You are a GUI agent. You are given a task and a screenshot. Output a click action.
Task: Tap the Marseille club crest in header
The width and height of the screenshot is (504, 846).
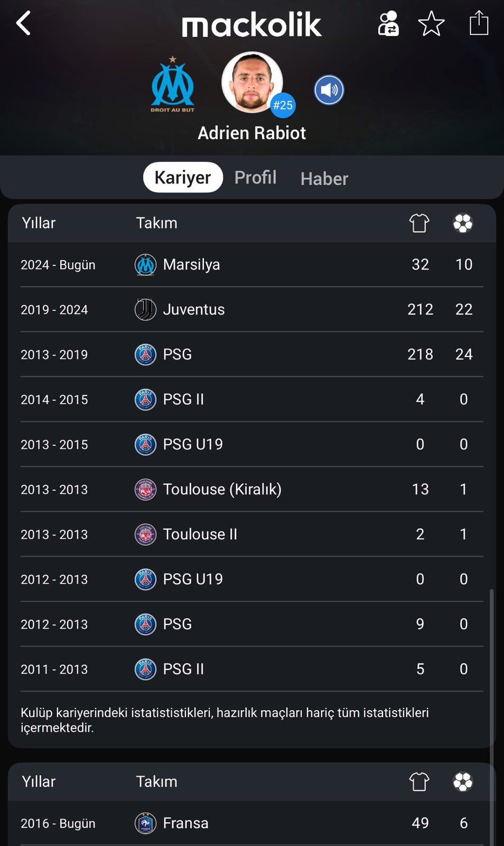[x=173, y=85]
